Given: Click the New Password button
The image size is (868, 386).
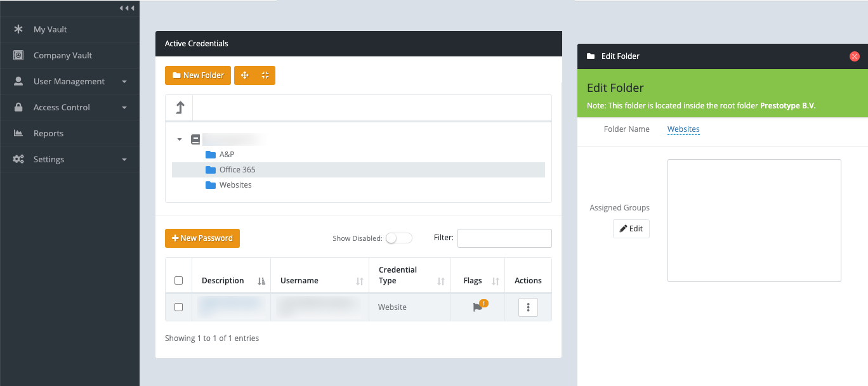Looking at the screenshot, I should pyautogui.click(x=202, y=238).
